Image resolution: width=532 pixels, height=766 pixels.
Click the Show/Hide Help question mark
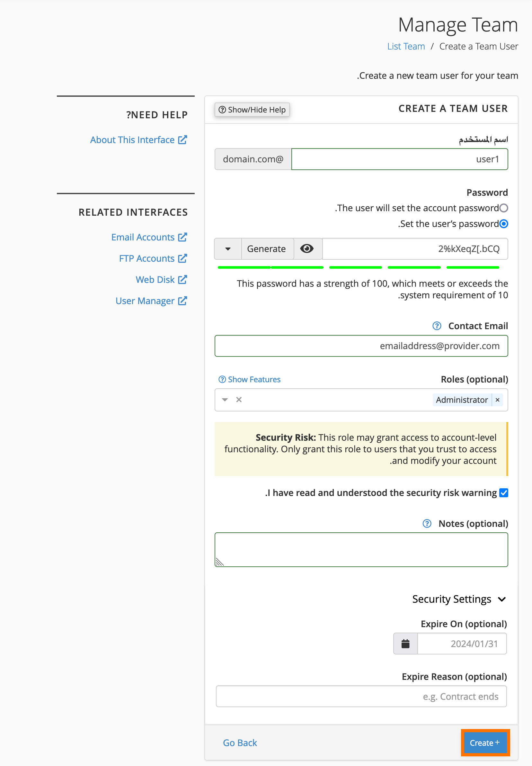[x=222, y=109]
